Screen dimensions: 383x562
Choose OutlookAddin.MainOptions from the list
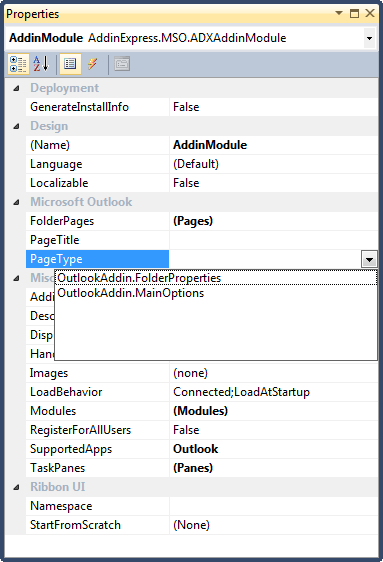pyautogui.click(x=216, y=293)
